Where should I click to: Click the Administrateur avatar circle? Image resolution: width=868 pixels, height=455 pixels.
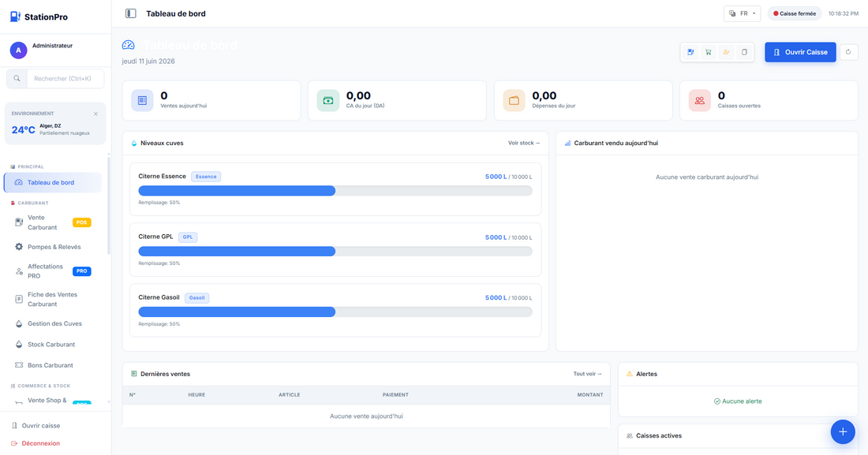18,50
